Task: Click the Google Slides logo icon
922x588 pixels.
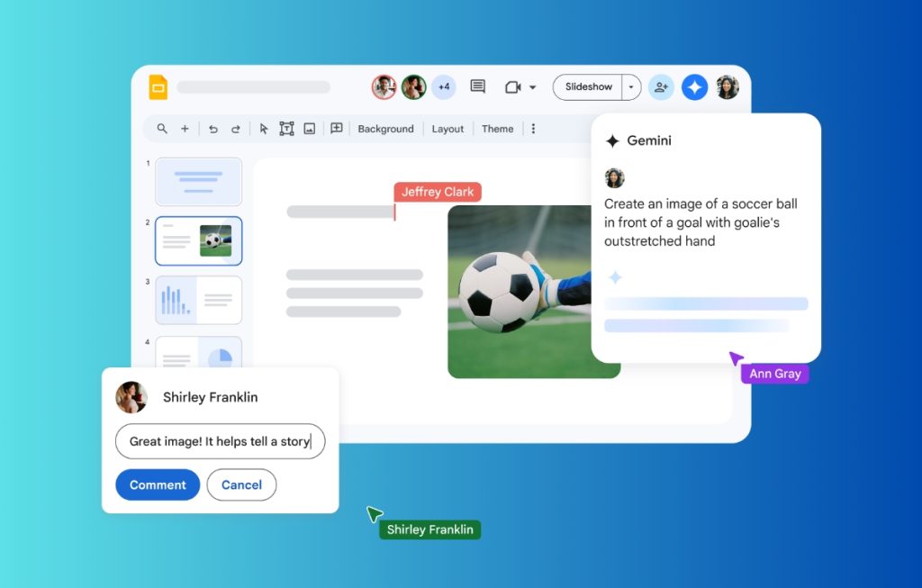Action: [x=158, y=87]
